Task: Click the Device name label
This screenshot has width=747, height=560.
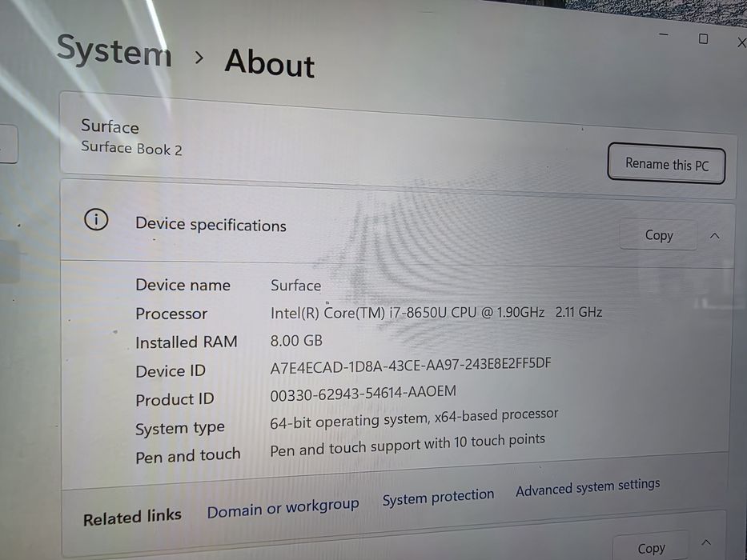Action: coord(183,285)
